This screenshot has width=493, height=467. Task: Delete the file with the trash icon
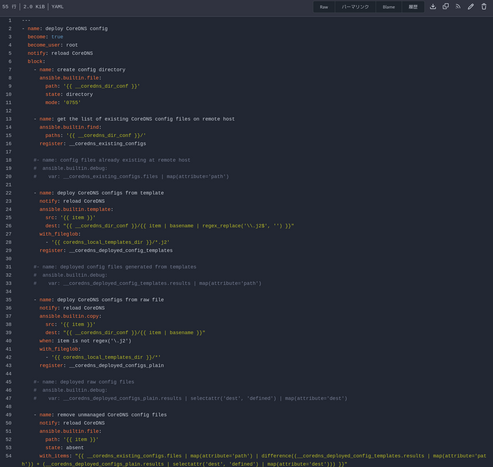click(x=484, y=7)
